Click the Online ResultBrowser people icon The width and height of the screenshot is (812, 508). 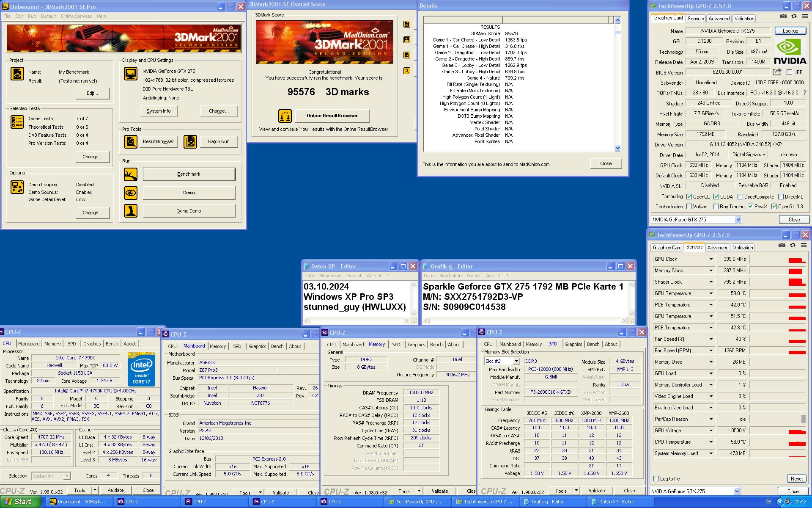coord(285,116)
